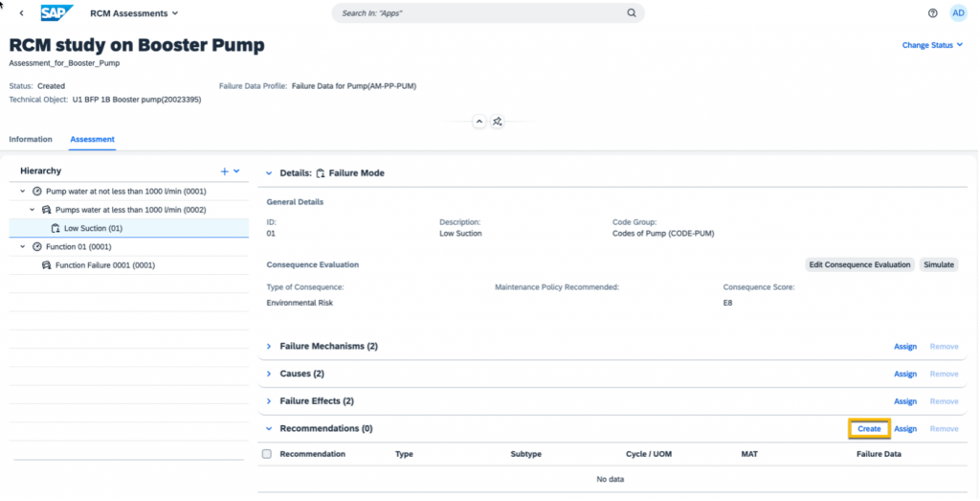
Task: Select the Function 01 (0001) row
Action: click(129, 246)
